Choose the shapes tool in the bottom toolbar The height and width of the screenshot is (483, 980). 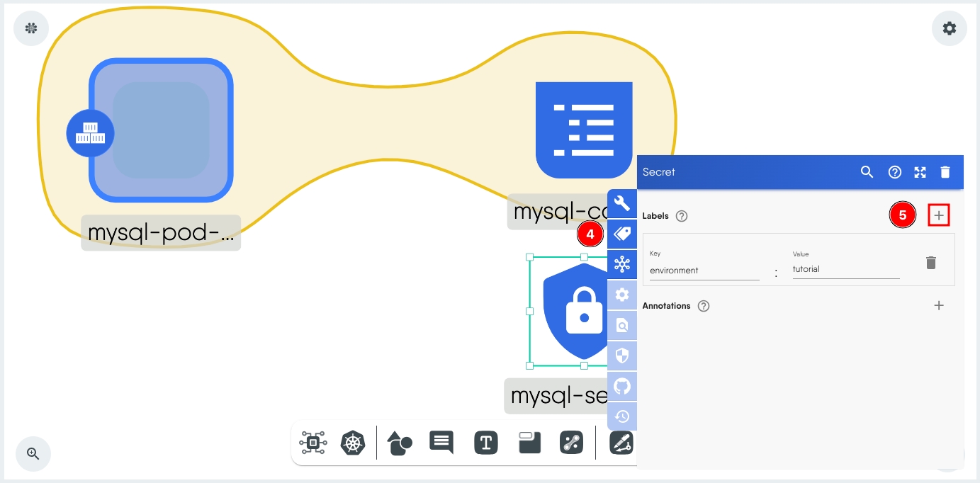[x=399, y=443]
